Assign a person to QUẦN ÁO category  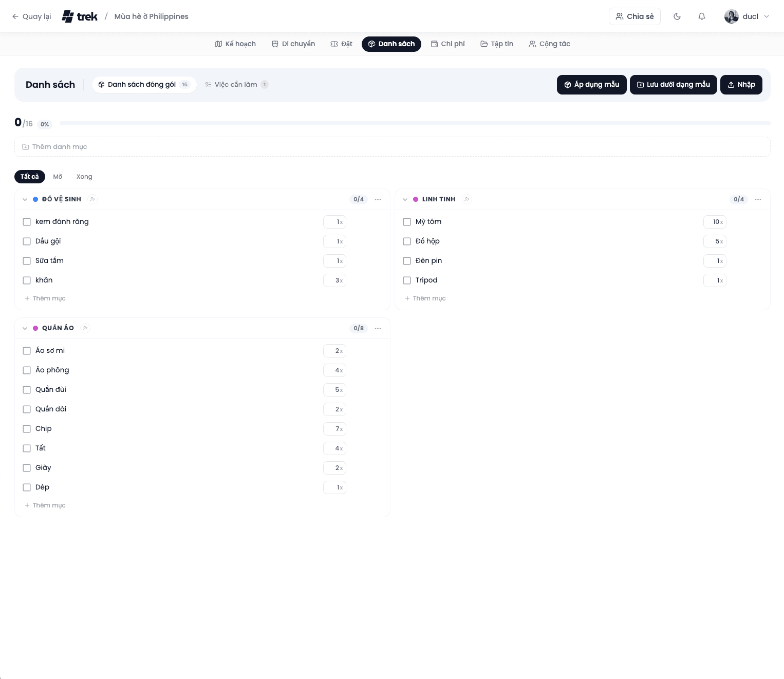click(x=85, y=328)
